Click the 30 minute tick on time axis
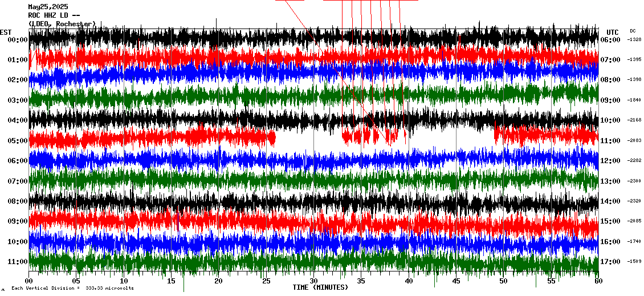 click(x=313, y=281)
